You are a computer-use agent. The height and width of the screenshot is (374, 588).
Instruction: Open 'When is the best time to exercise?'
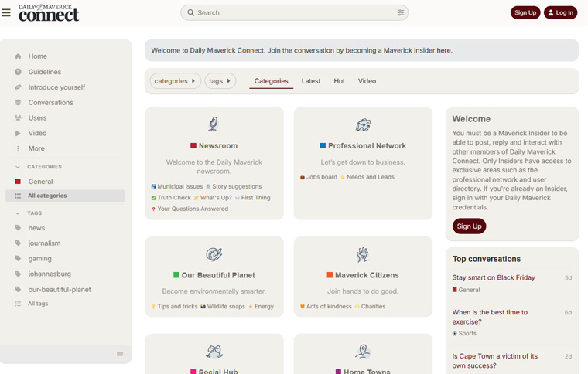490,317
